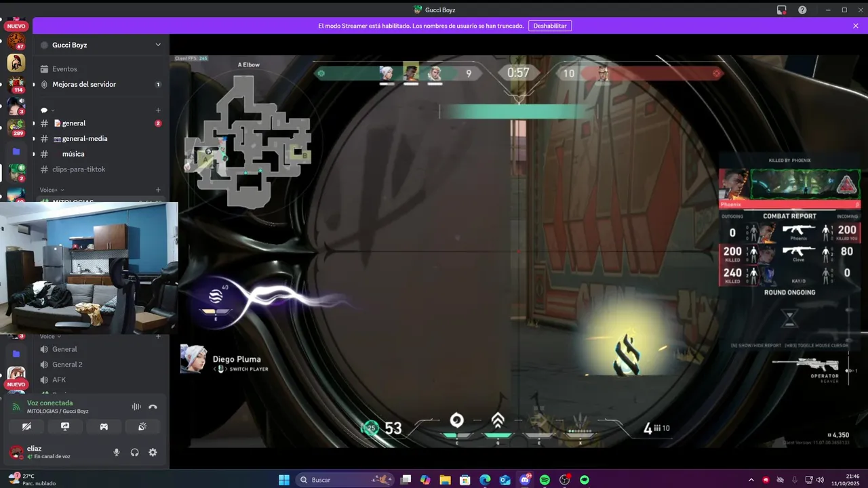Click the shared game stream view
The image size is (868, 488).
point(519,251)
